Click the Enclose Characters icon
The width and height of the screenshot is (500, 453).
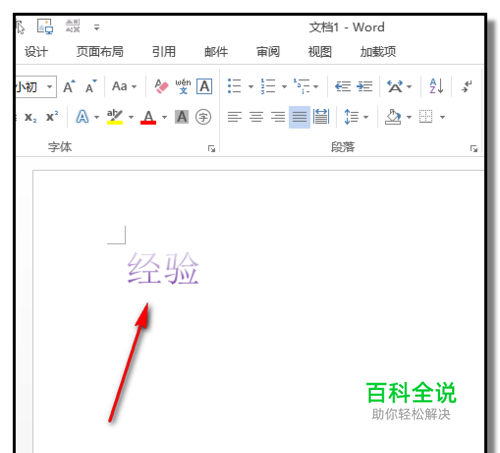[x=203, y=117]
